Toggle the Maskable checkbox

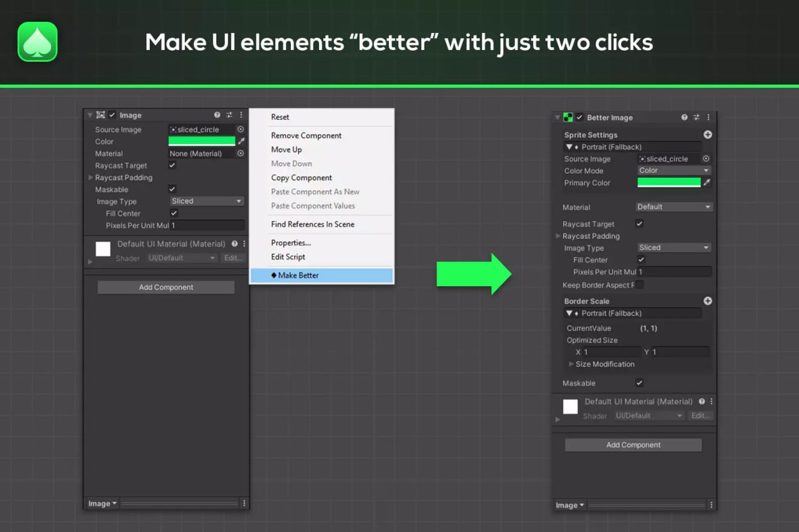tap(173, 189)
